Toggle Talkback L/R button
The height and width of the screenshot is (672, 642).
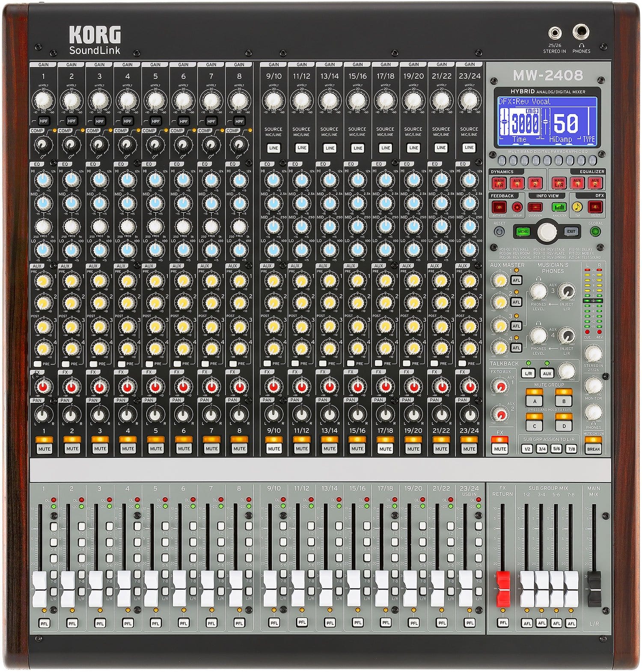[528, 374]
